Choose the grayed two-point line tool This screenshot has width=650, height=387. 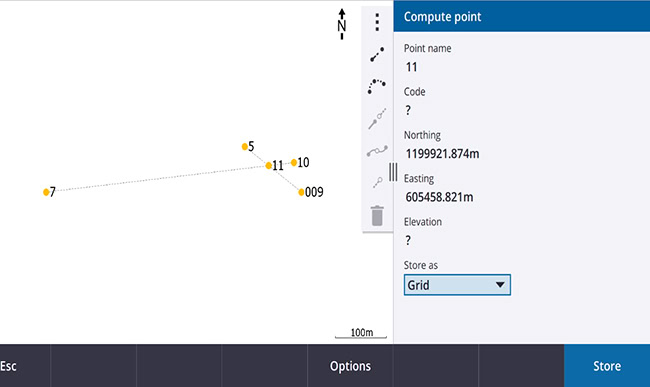click(377, 119)
